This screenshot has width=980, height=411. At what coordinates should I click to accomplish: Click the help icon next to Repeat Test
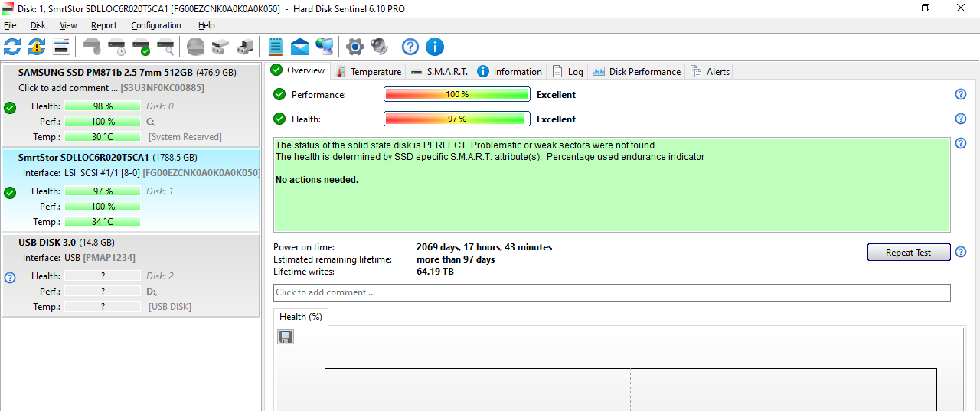(961, 252)
